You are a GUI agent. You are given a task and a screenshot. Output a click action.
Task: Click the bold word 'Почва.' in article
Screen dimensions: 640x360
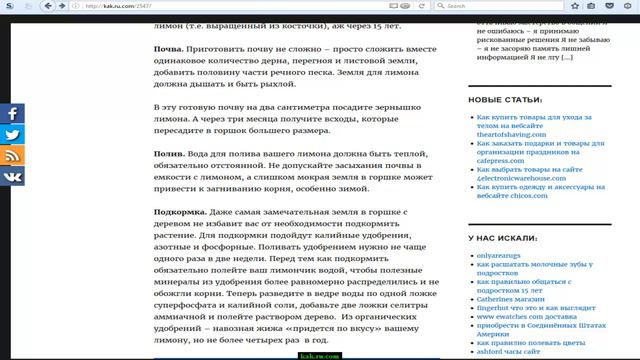click(x=169, y=49)
